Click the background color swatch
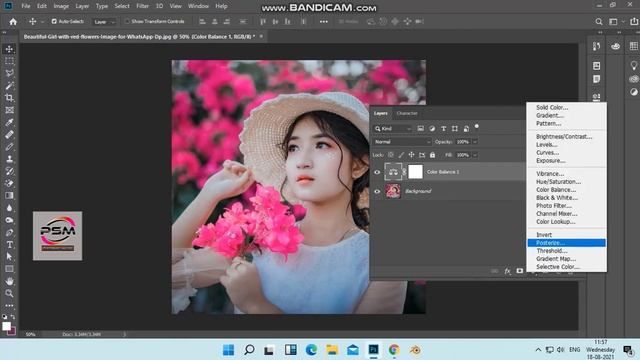Image resolution: width=640 pixels, height=360 pixels. (13, 331)
